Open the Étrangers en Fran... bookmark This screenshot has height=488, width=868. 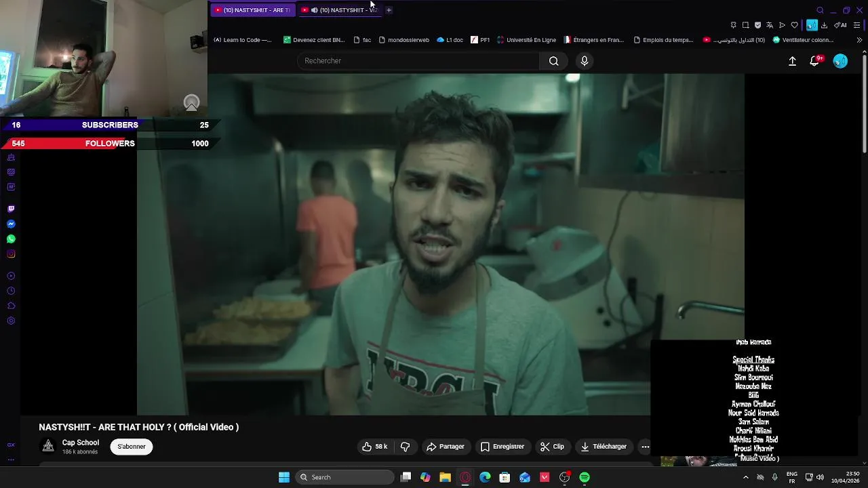click(593, 40)
